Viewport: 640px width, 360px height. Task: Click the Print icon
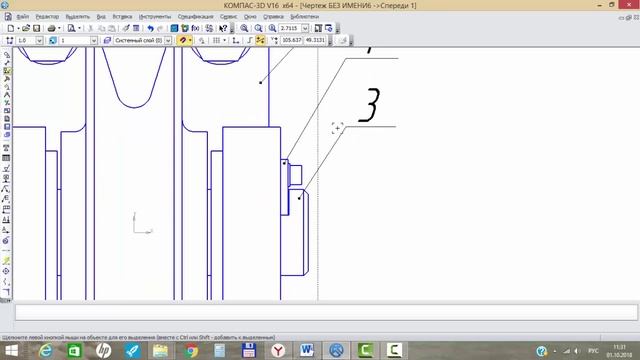point(51,28)
